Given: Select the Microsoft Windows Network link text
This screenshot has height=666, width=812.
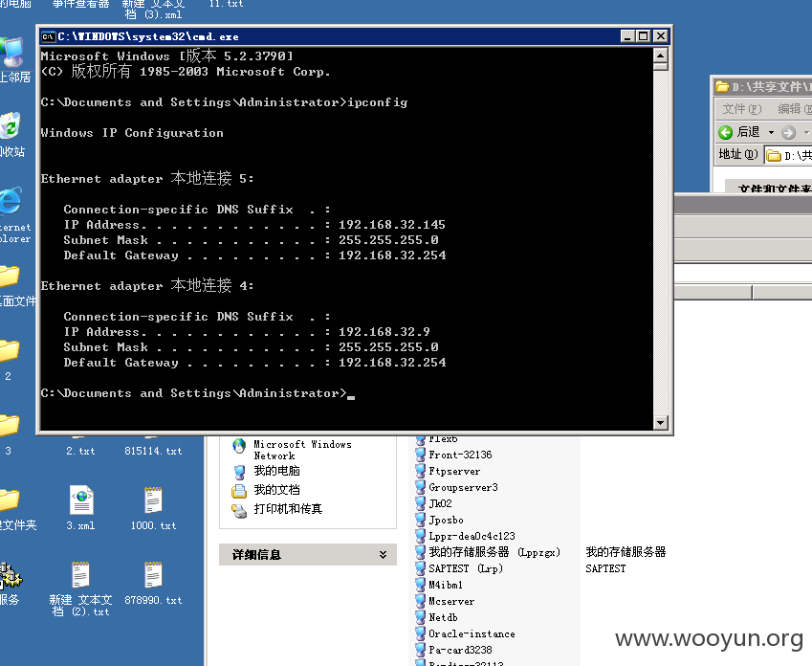Looking at the screenshot, I should (x=302, y=450).
